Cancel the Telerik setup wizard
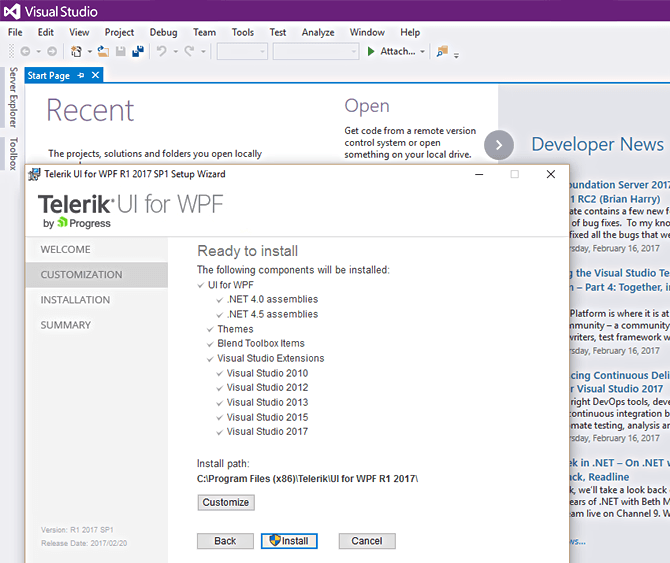Viewport: 670px width, 563px height. [367, 541]
